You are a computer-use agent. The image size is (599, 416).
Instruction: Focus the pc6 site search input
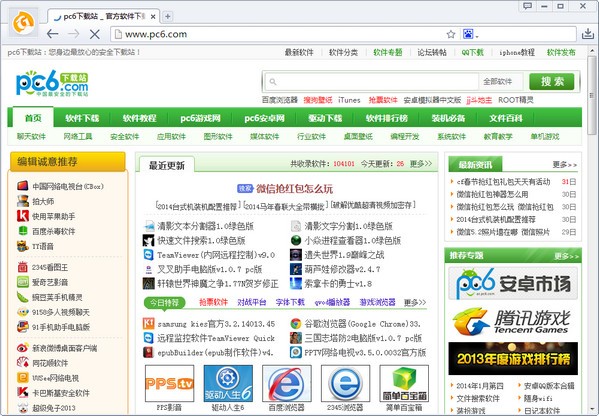point(372,81)
